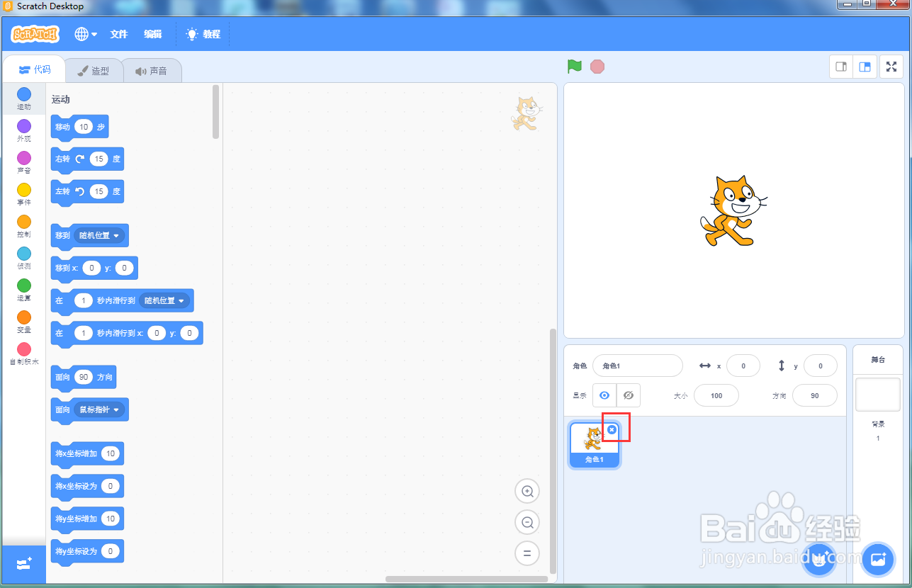The image size is (912, 588).
Task: Click the 将y坐标设为 0 block
Action: [x=87, y=552]
